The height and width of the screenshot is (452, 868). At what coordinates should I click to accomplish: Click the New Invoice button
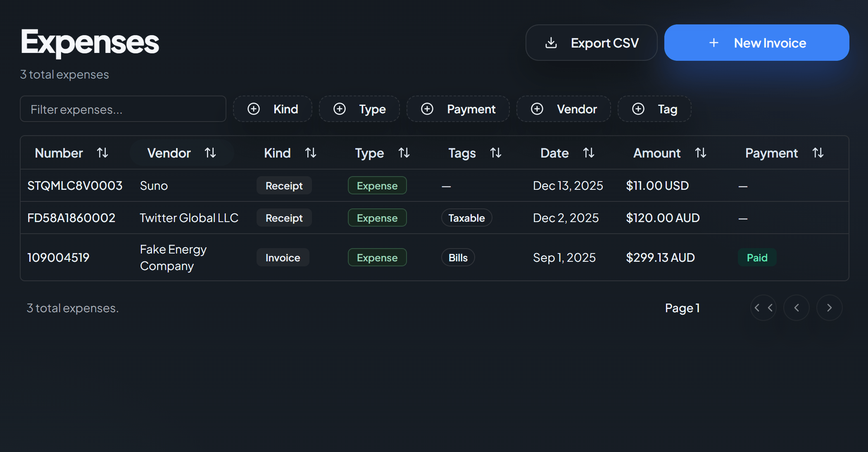(x=756, y=43)
